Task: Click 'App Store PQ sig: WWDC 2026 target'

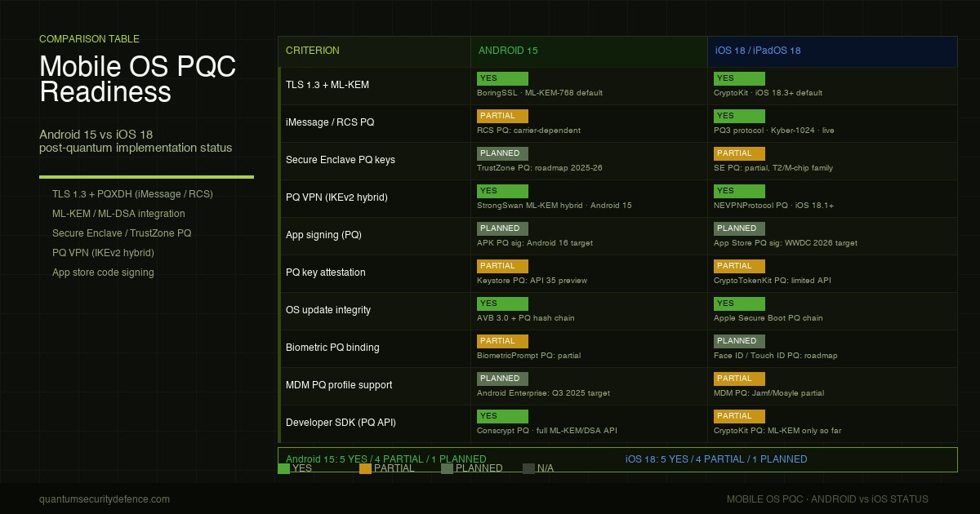Action: (786, 243)
